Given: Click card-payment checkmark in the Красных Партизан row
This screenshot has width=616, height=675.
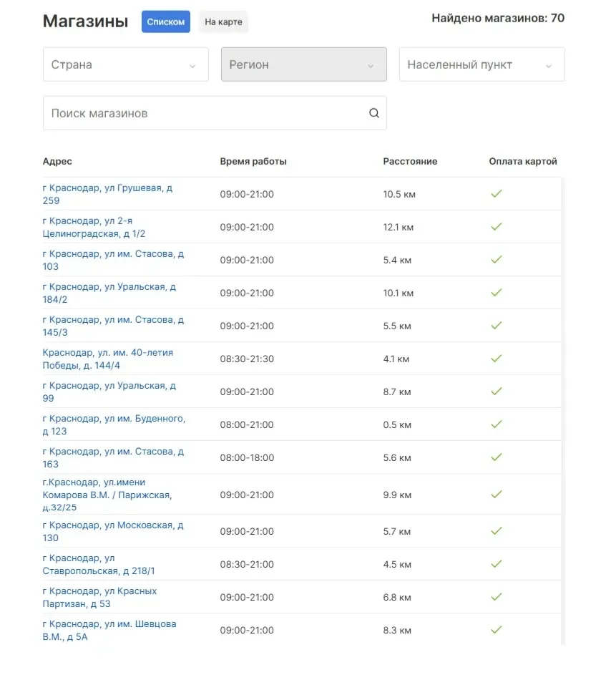Looking at the screenshot, I should click(x=497, y=597).
